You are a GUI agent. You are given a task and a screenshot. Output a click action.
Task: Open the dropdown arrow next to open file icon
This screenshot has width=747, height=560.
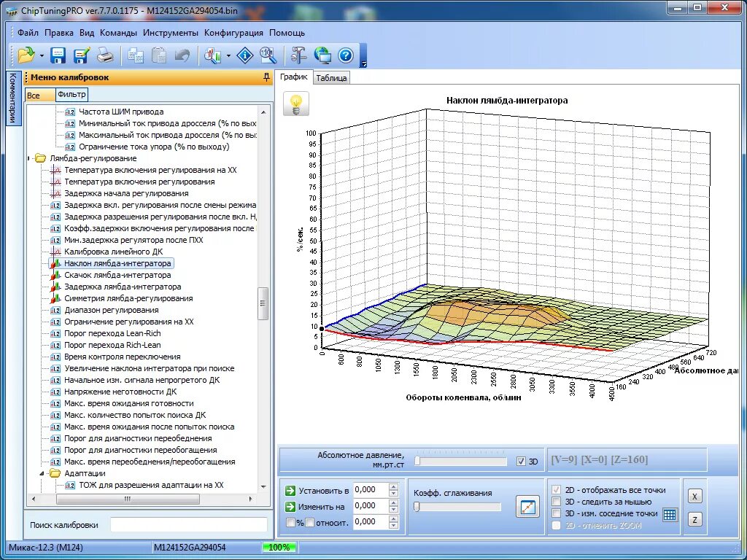[x=42, y=55]
